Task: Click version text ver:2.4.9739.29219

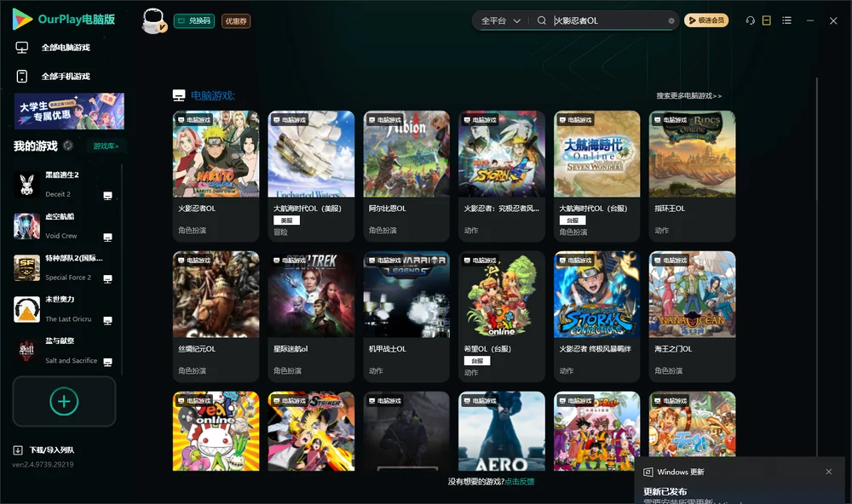Action: click(43, 464)
